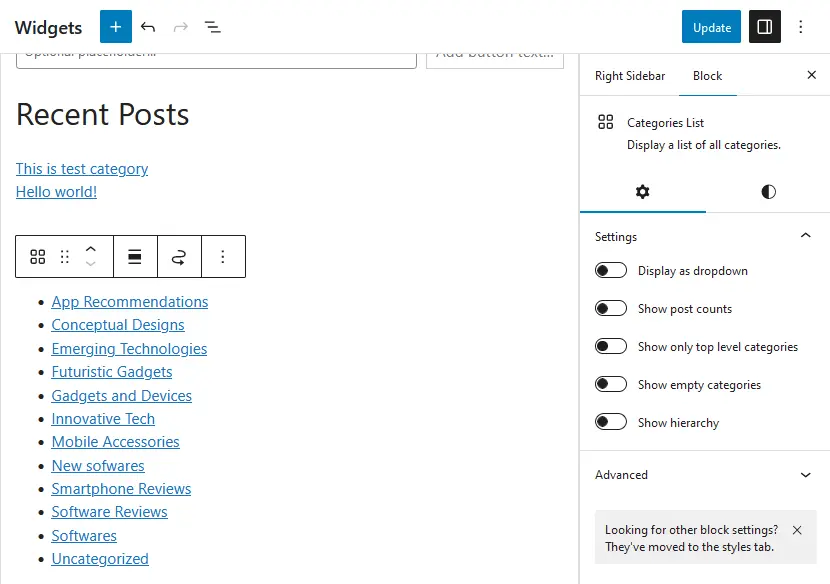The width and height of the screenshot is (830, 584).
Task: Toggle Show only top level categories
Action: [x=611, y=346]
